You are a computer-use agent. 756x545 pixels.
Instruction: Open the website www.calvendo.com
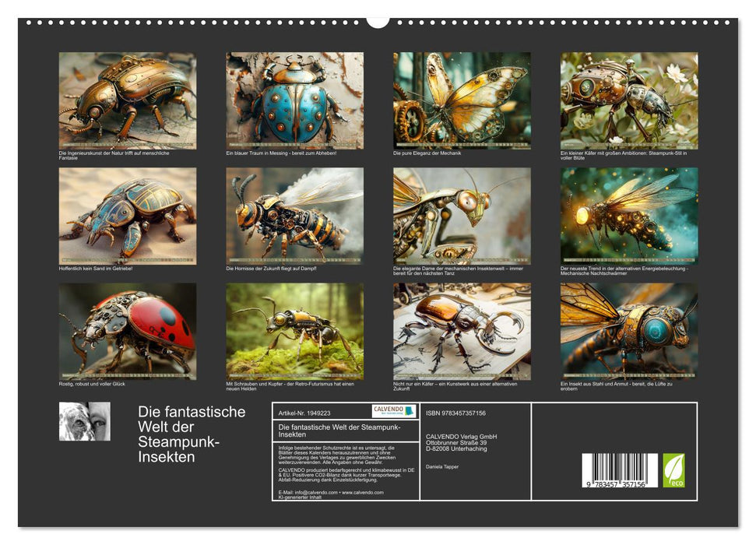click(x=363, y=491)
